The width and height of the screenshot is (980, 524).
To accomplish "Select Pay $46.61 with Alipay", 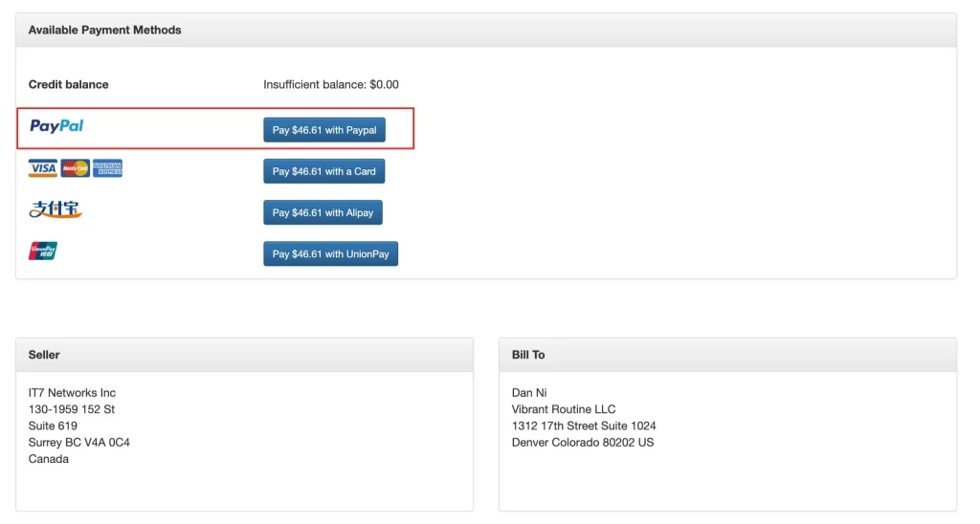I will tap(323, 212).
